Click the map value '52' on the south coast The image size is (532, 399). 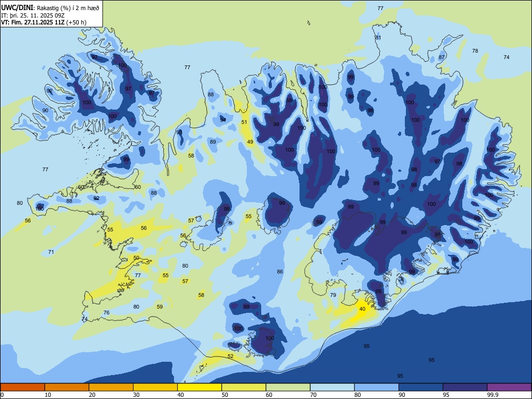pos(230,356)
